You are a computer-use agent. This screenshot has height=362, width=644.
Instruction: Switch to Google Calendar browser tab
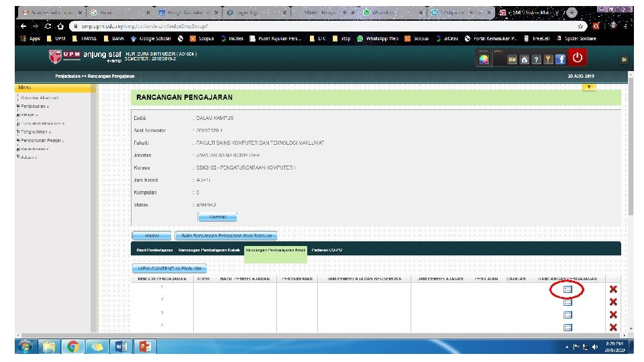[x=188, y=13]
